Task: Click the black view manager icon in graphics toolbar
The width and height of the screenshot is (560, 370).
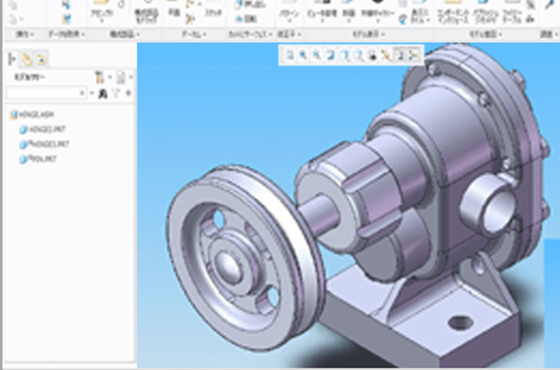Action: [372, 55]
